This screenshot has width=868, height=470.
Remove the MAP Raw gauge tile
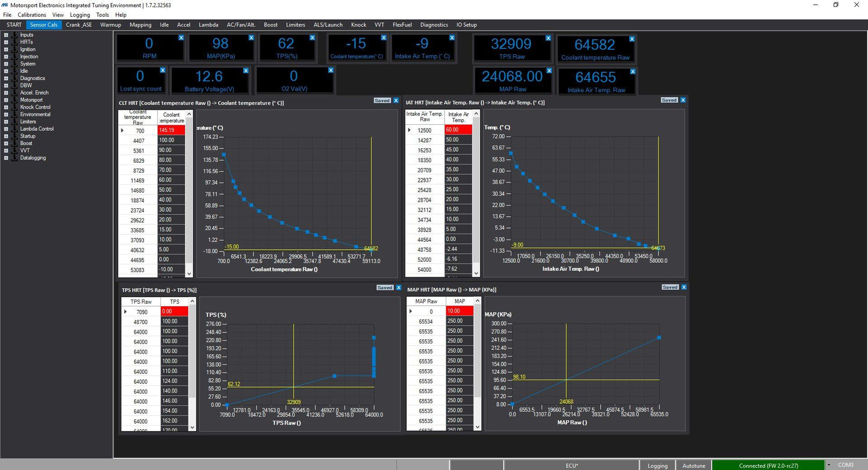pyautogui.click(x=548, y=71)
